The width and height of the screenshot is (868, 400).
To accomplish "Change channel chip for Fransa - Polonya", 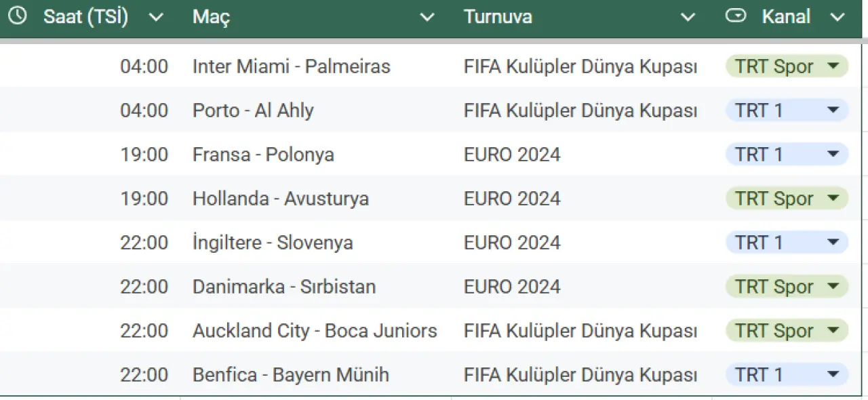I will [833, 155].
